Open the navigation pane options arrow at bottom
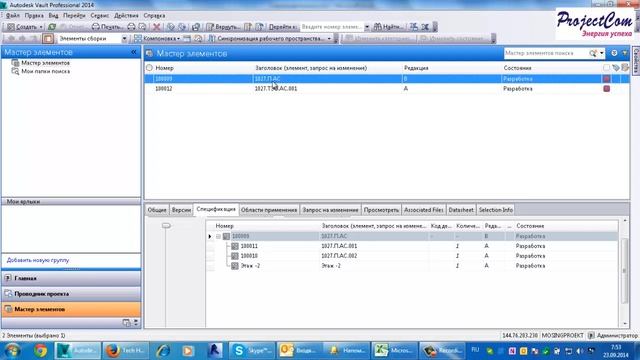 click(x=136, y=323)
